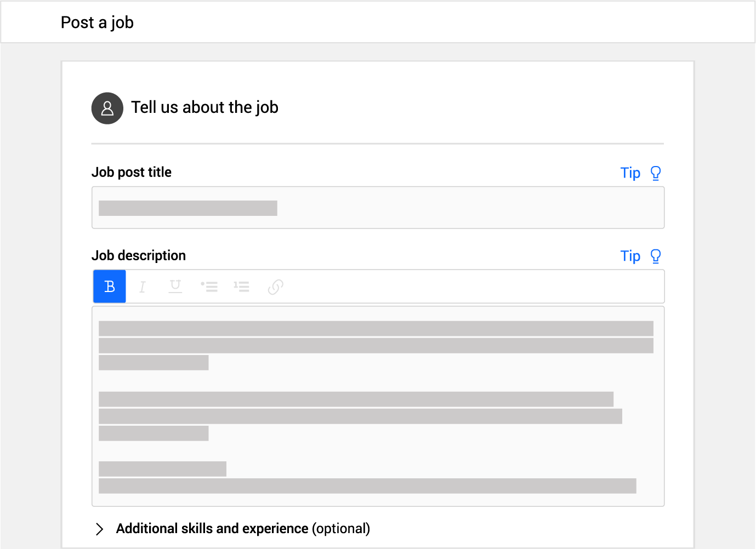The image size is (756, 549).
Task: Click the Tell us about the job heading
Action: [x=204, y=107]
